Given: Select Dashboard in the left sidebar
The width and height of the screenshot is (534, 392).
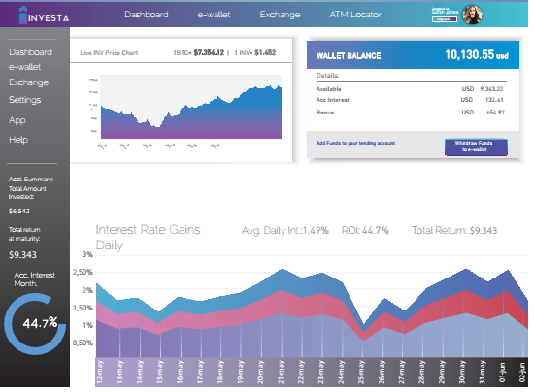Looking at the screenshot, I should tap(31, 52).
